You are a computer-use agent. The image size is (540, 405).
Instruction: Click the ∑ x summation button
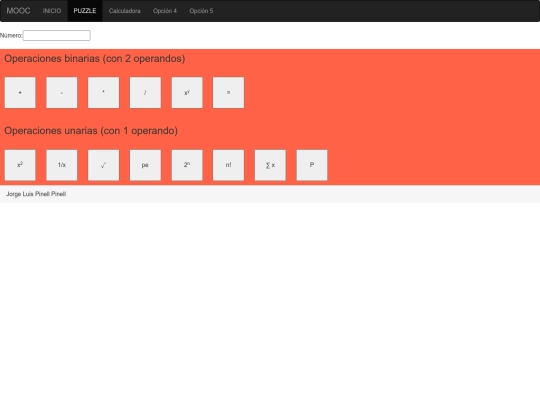point(270,165)
